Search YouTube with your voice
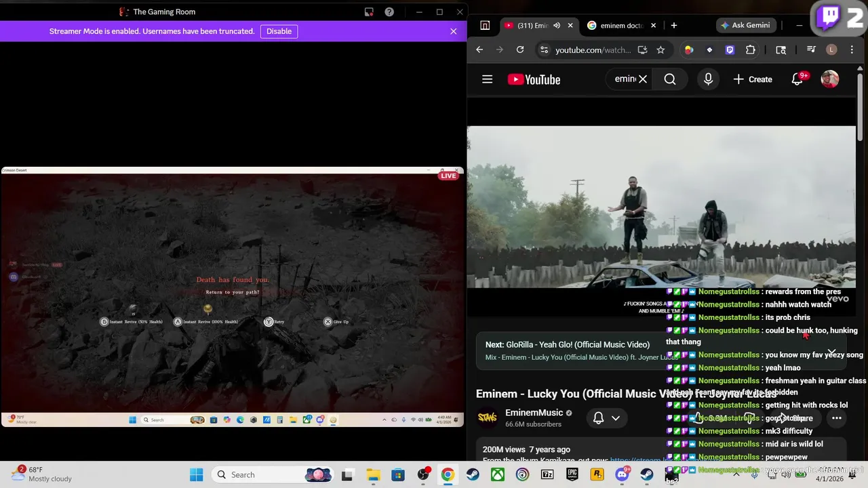Screen dimensions: 868x488 (x=708, y=79)
